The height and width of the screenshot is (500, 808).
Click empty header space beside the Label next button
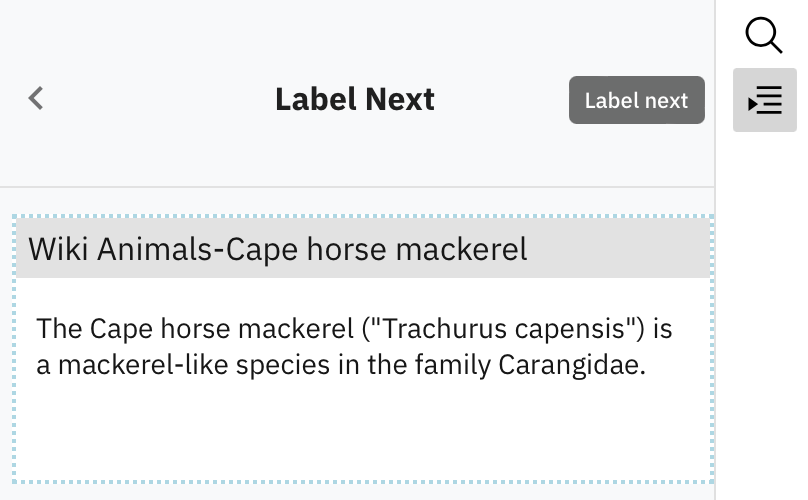(x=502, y=100)
